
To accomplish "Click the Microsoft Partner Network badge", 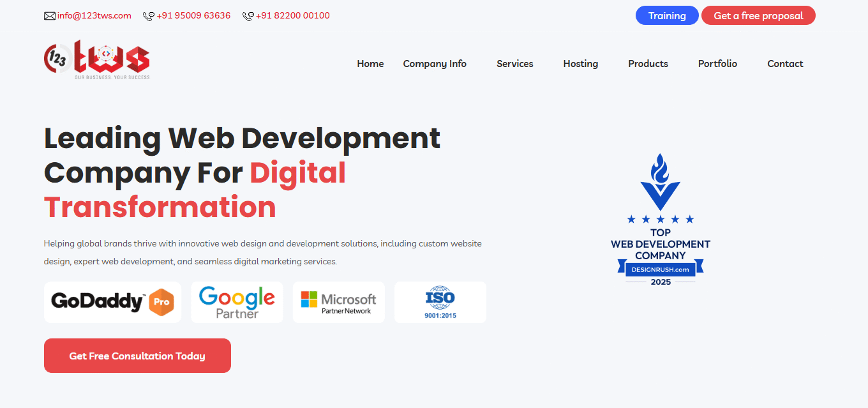I will (x=338, y=301).
